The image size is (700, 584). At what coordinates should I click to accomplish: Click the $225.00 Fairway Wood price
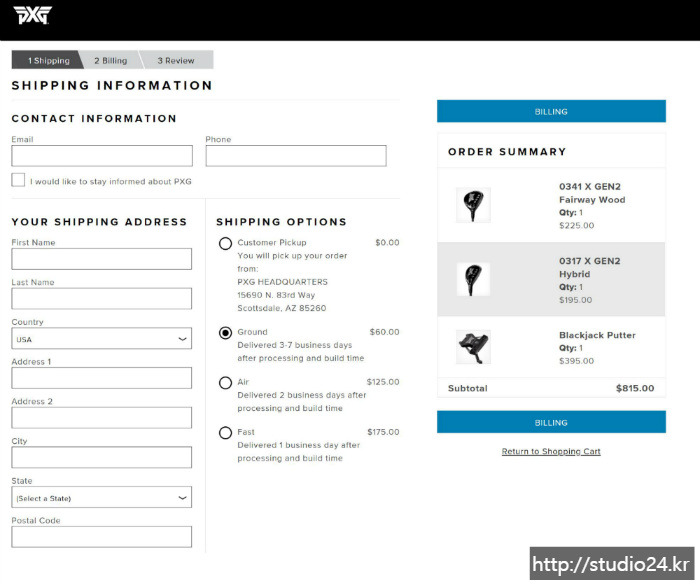coord(576,225)
